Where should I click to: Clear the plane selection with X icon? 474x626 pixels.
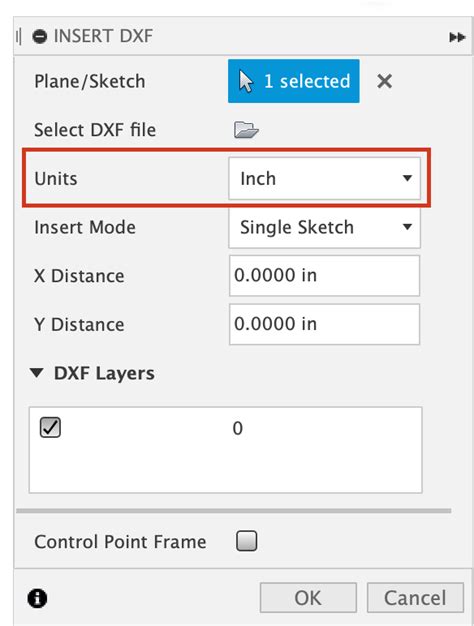384,81
